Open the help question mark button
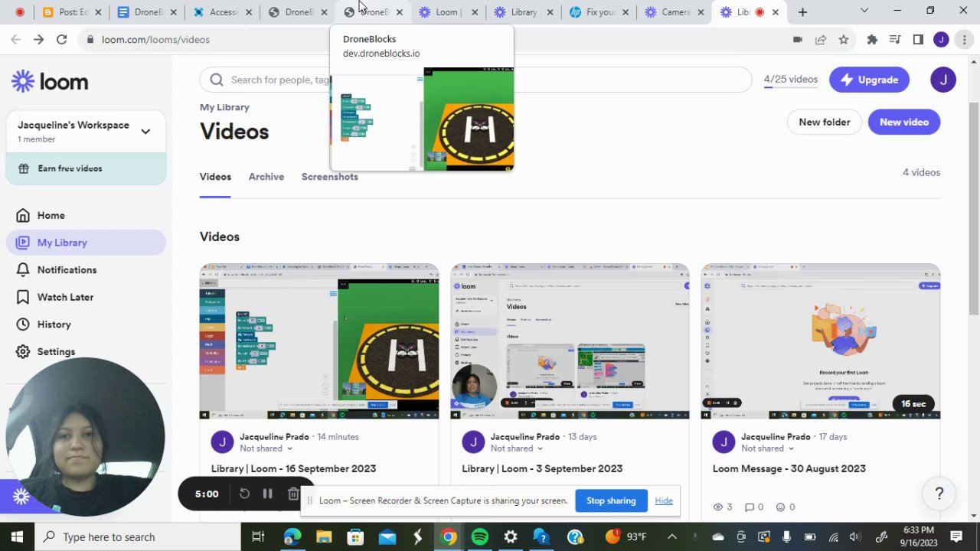980x551 pixels. [939, 494]
